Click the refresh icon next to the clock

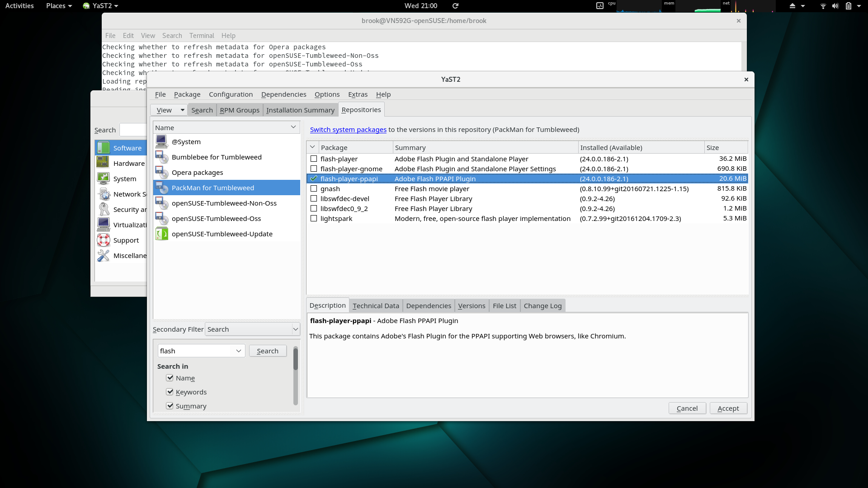point(455,6)
